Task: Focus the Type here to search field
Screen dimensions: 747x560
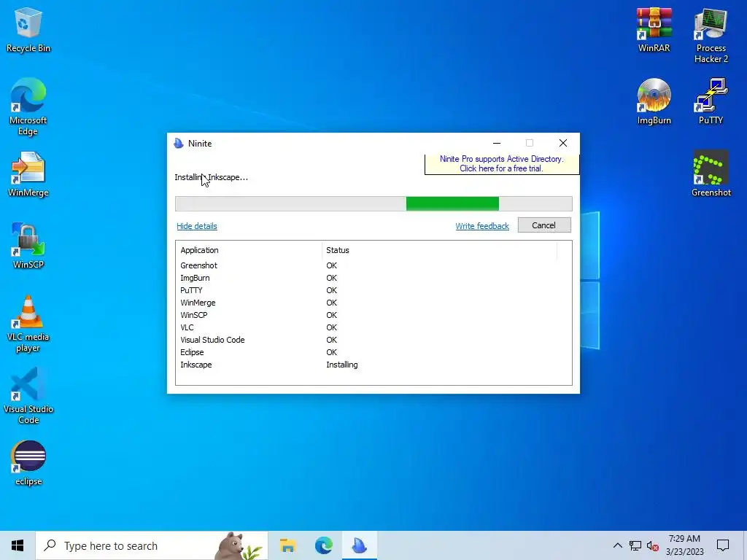Action: [x=152, y=545]
